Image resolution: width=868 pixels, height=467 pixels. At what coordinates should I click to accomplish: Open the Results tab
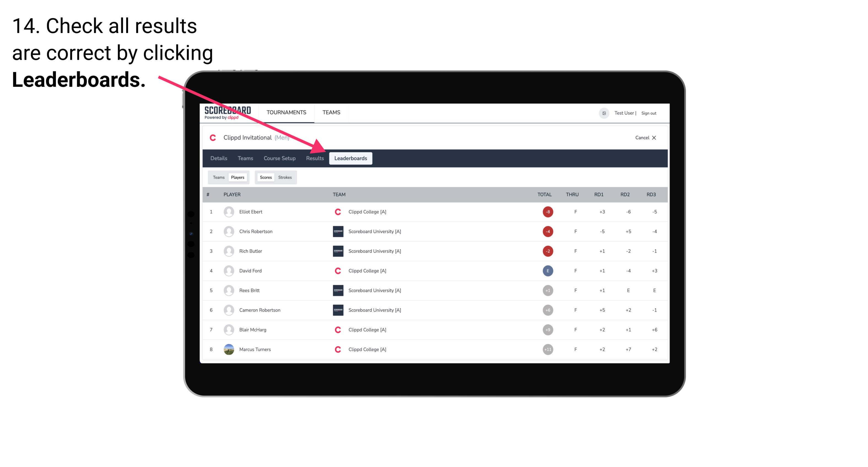pos(314,158)
